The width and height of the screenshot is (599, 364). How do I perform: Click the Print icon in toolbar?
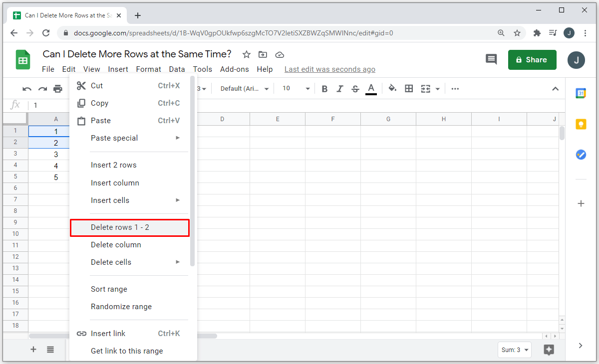[58, 89]
